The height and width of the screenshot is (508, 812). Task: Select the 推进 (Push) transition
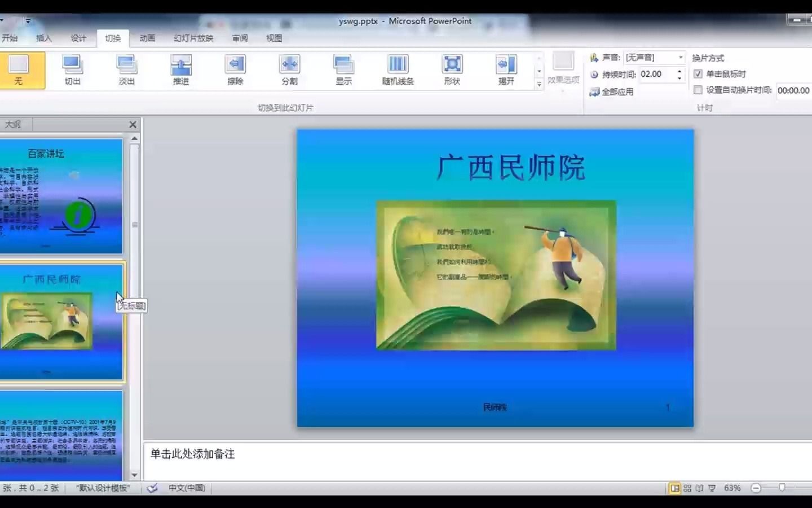pyautogui.click(x=180, y=70)
